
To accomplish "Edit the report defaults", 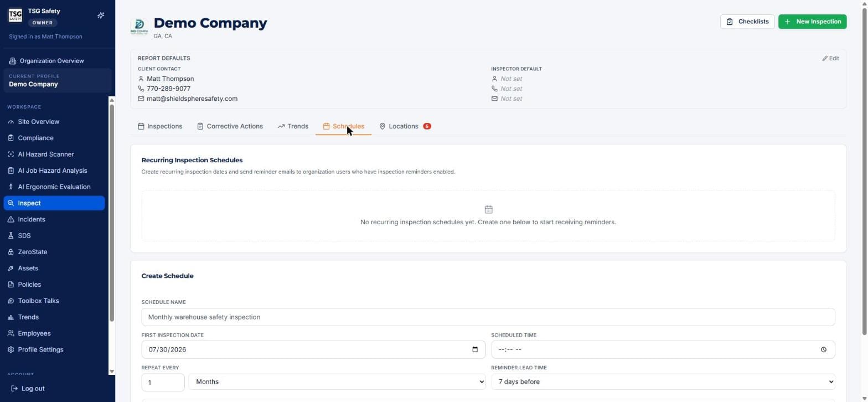I will 830,58.
